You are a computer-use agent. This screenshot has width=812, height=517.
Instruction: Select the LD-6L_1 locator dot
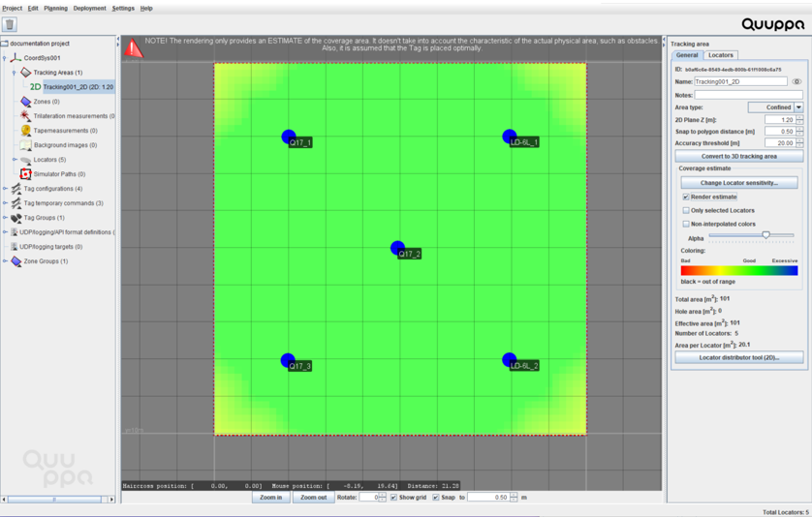point(510,137)
